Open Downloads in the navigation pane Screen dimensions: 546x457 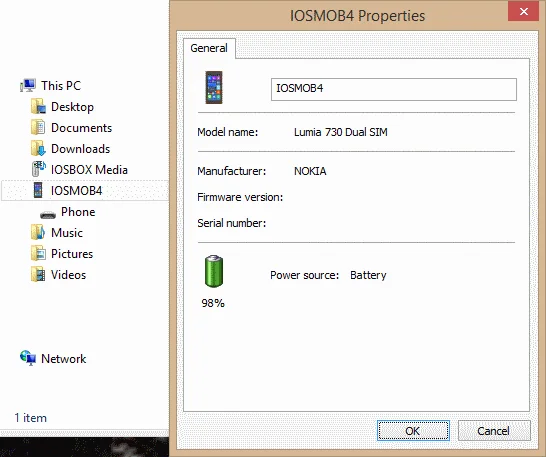point(80,149)
